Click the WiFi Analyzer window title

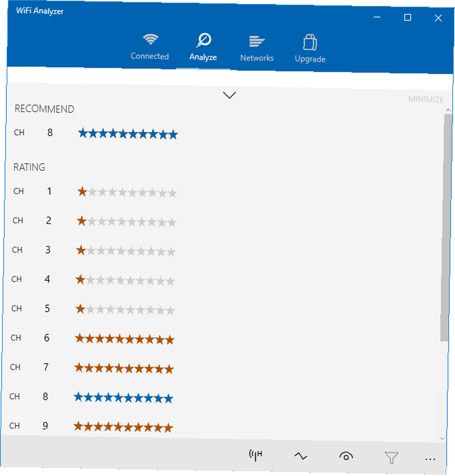tap(40, 11)
